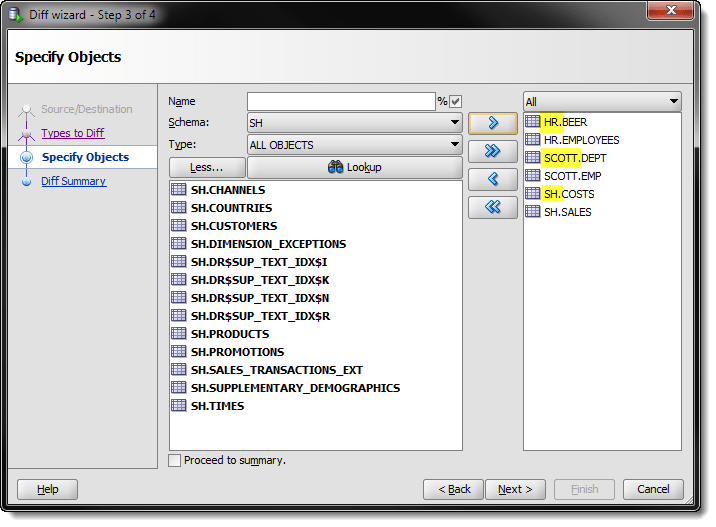Click table icon beside SH.DIMENSION_EXCEPTIONS
The height and width of the screenshot is (527, 716).
click(x=179, y=243)
